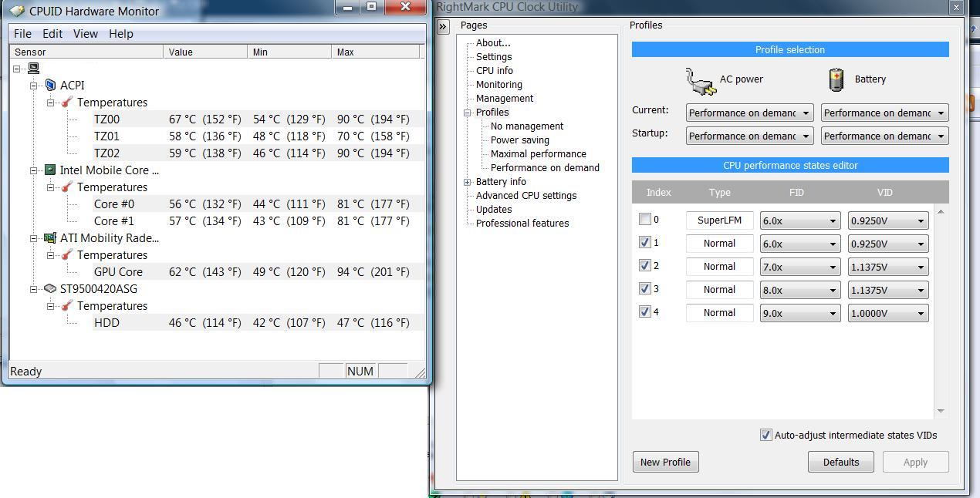The width and height of the screenshot is (980, 498).
Task: Open Advanced CPU settings page
Action: click(x=526, y=195)
